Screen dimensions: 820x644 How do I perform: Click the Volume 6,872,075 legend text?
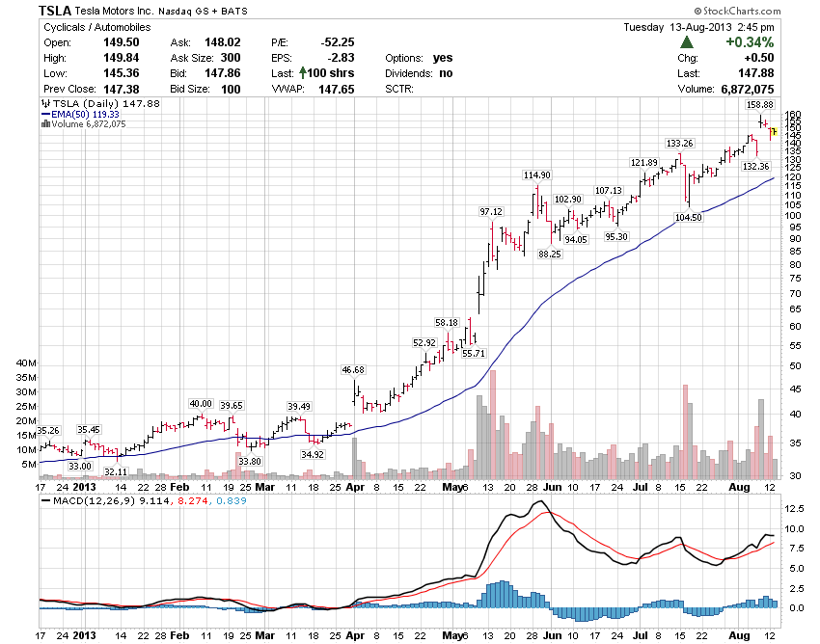click(x=89, y=124)
